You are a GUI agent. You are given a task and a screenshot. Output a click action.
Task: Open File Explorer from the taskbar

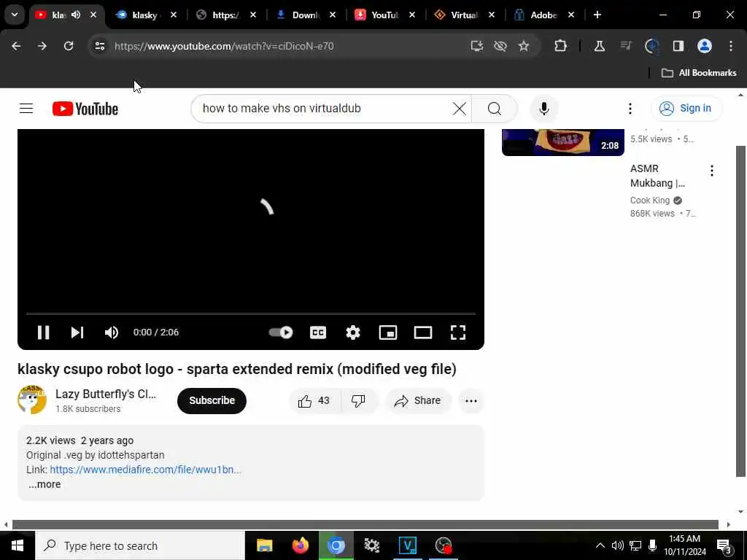pyautogui.click(x=264, y=545)
